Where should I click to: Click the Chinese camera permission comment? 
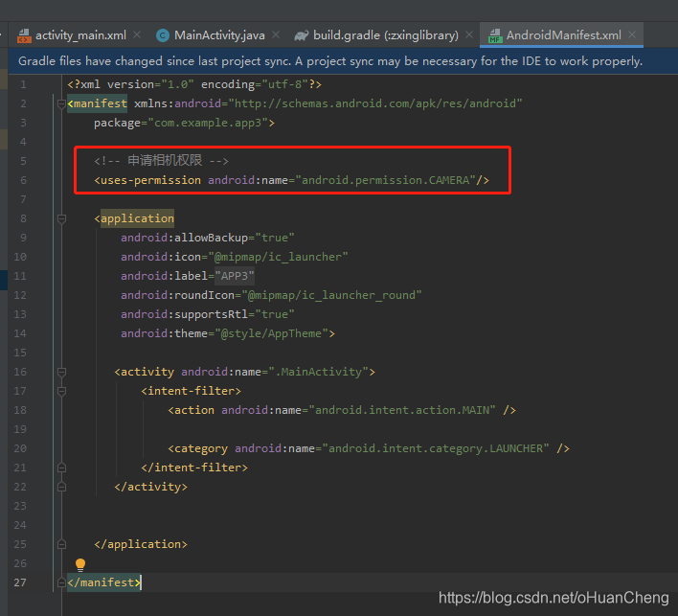coord(161,161)
